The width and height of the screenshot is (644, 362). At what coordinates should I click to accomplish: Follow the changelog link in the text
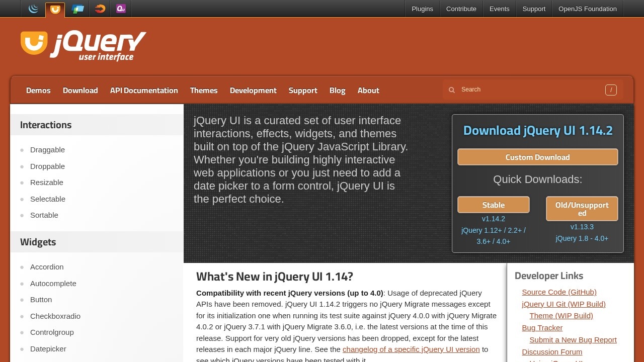tap(411, 349)
